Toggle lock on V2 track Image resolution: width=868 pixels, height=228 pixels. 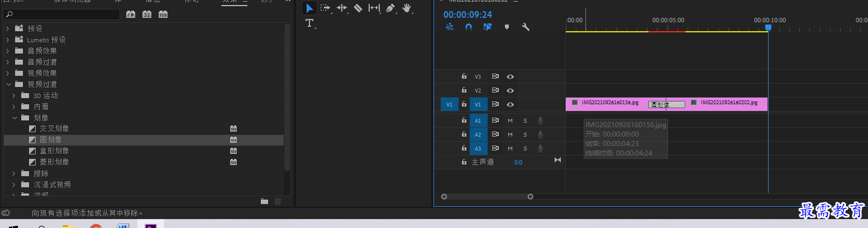coord(464,90)
